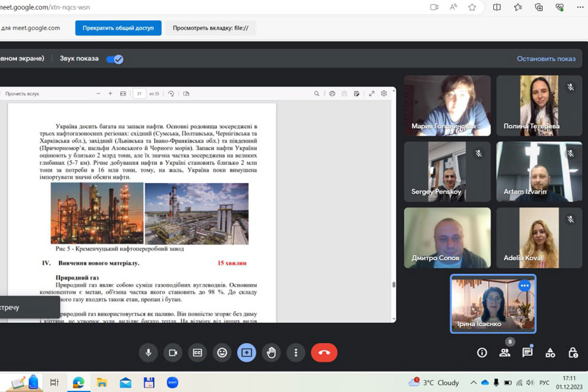Open the chat messages panel

click(527, 353)
